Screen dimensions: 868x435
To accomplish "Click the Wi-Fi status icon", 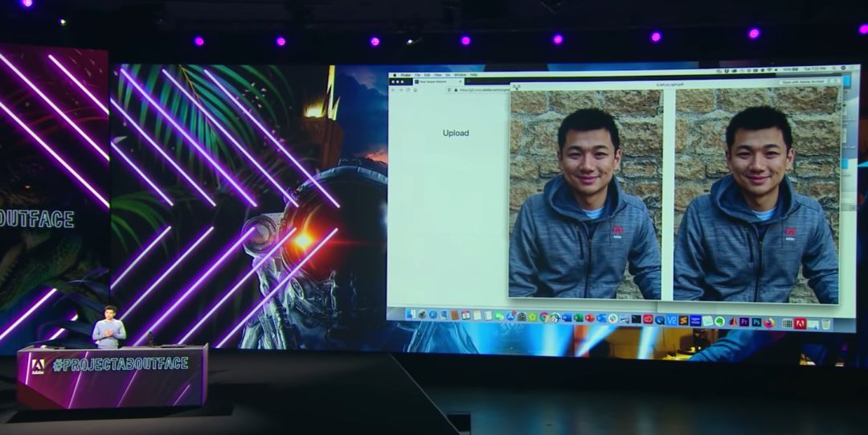I will pyautogui.click(x=769, y=70).
